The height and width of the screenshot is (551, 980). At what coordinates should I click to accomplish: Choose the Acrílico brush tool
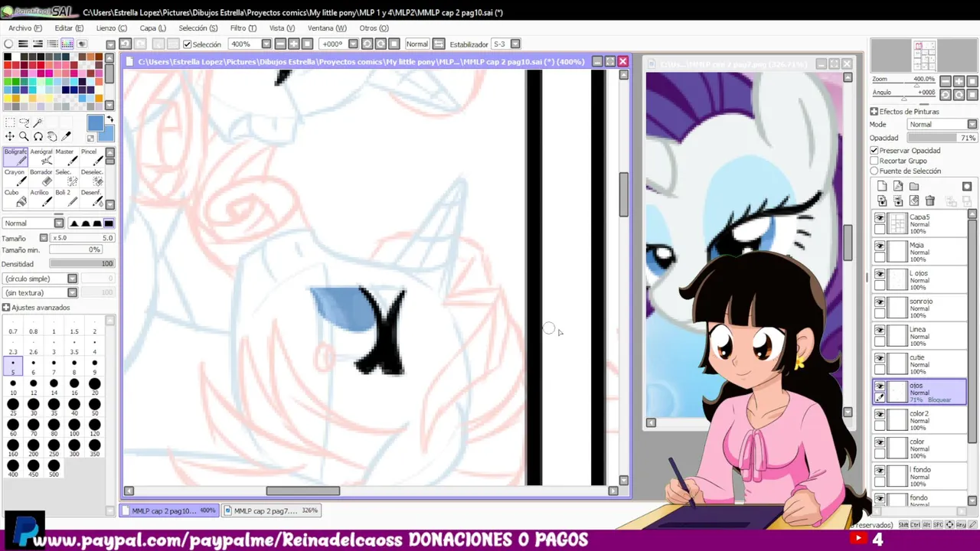pos(41,198)
